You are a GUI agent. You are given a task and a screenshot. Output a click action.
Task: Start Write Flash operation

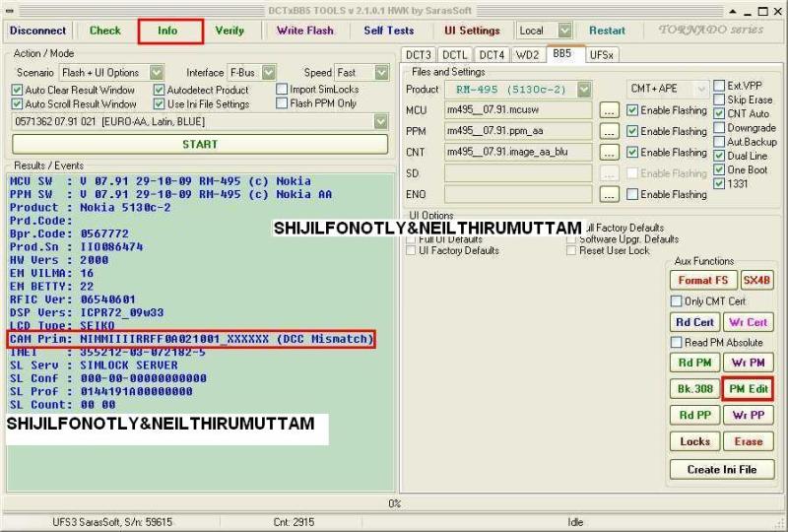click(305, 31)
